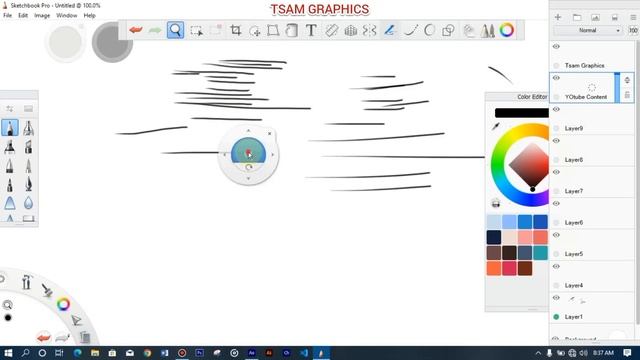Open the Help menu
Image resolution: width=640 pixels, height=360 pixels.
[89, 16]
